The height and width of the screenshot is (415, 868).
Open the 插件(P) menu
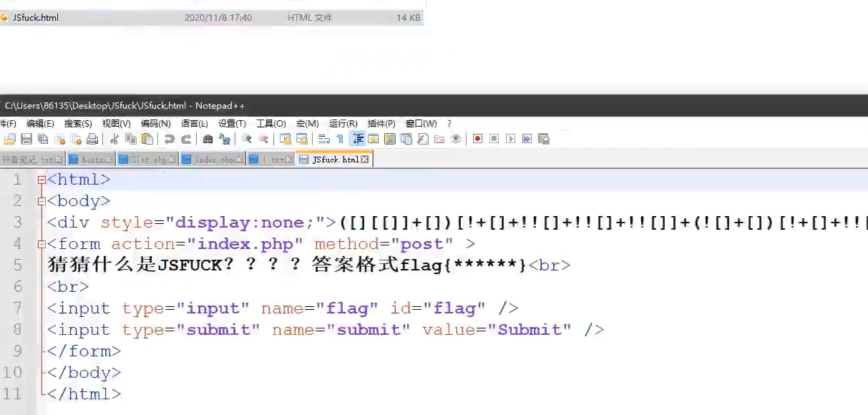pos(381,124)
